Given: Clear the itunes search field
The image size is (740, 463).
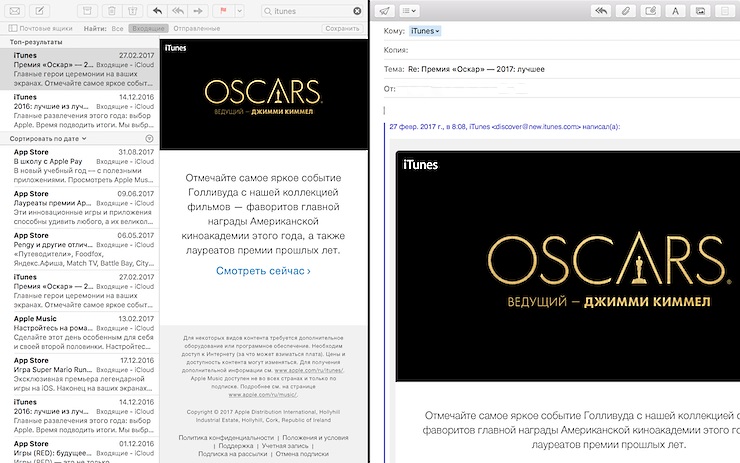Looking at the screenshot, I should click(x=357, y=11).
